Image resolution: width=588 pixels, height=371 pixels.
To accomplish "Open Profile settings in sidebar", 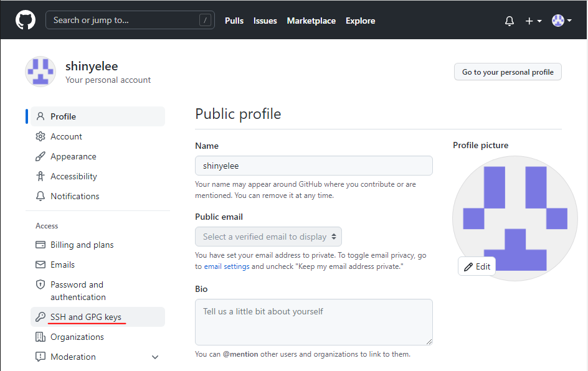I will 98,116.
